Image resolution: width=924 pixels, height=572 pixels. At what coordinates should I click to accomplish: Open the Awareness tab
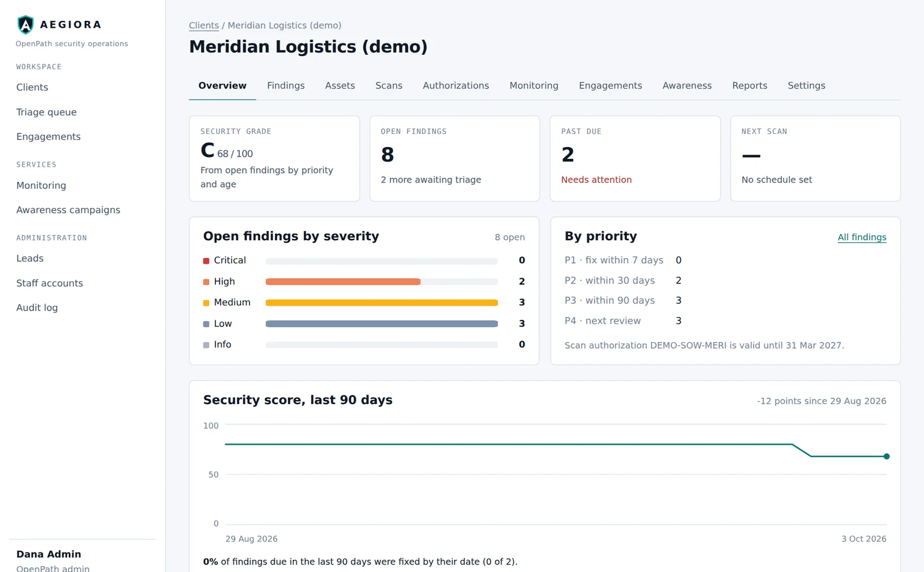point(687,85)
